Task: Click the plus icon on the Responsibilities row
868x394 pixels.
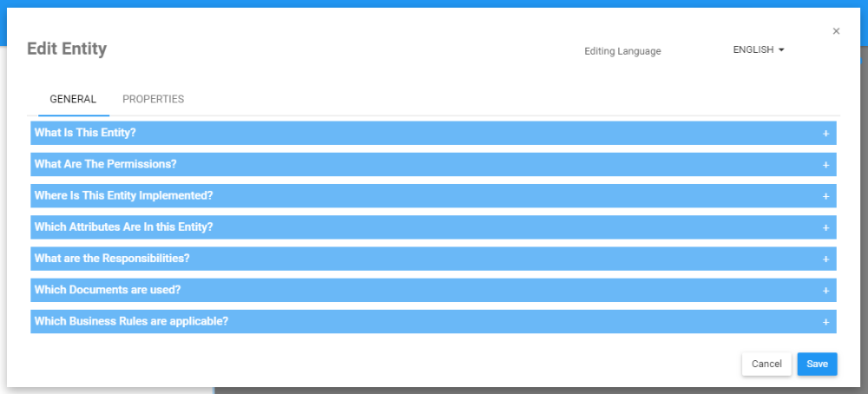Action: click(825, 259)
